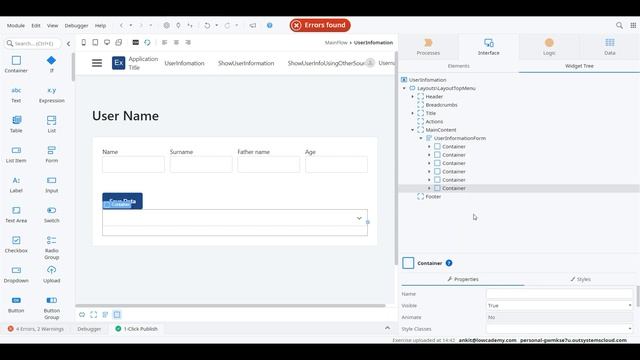Click the Name property input field
The height and width of the screenshot is (360, 640).
560,293
